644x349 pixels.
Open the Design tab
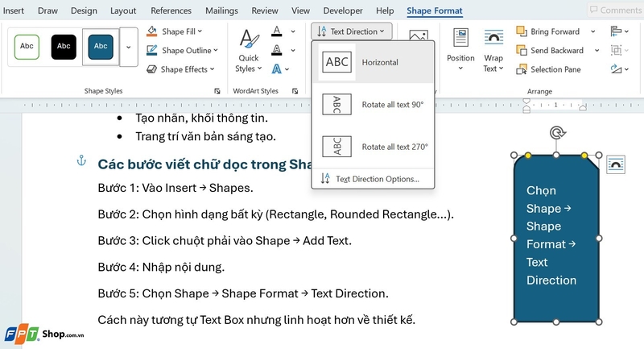[84, 10]
